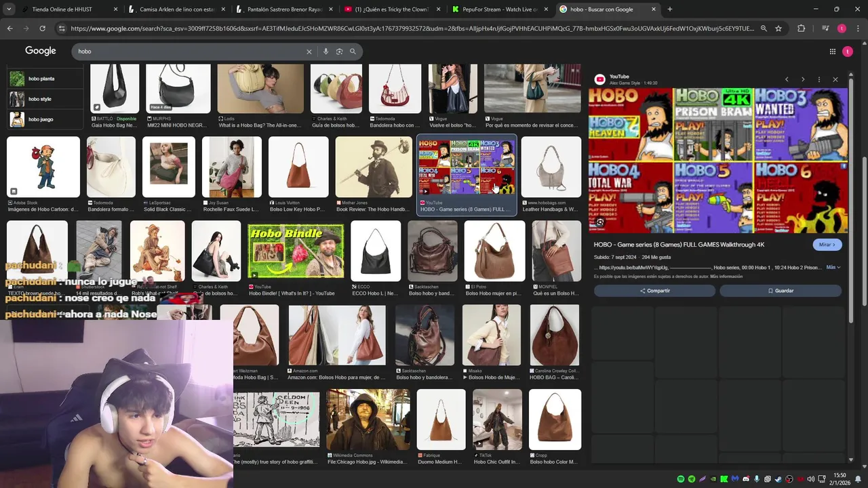Open the Mother Jones book review thumbnail
The height and width of the screenshot is (488, 868).
point(374,167)
